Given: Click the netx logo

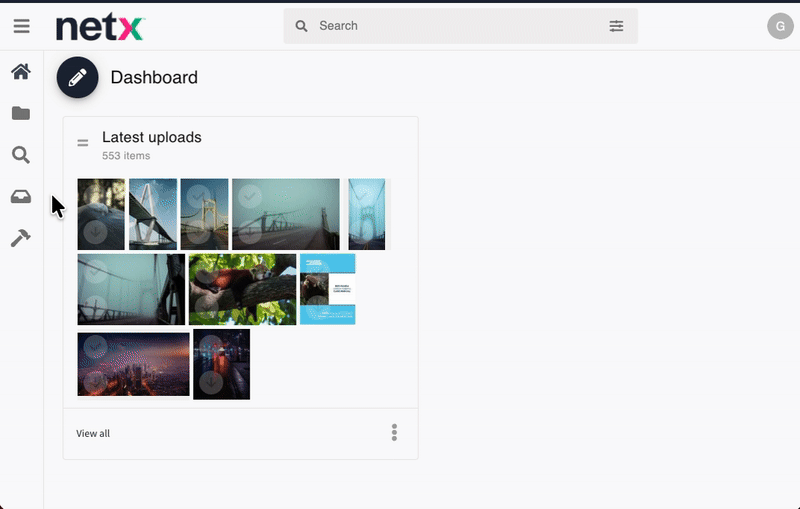Looking at the screenshot, I should [100, 27].
